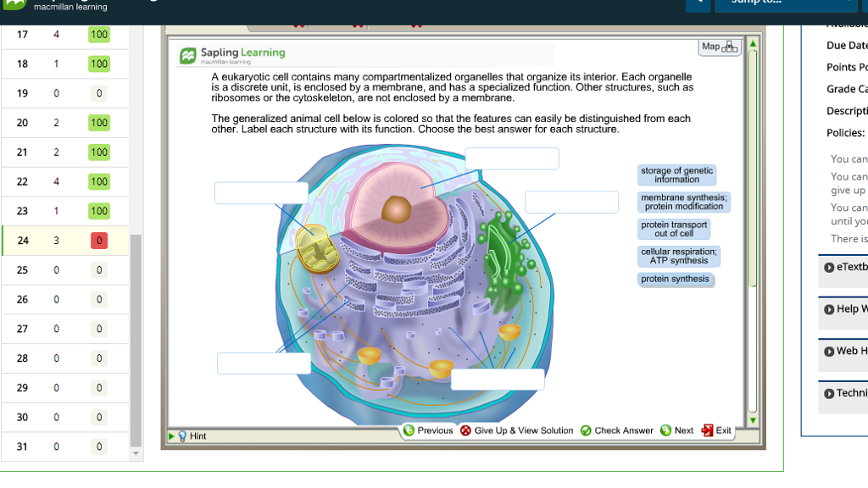Click the Check Answer button
This screenshot has width=868, height=488.
click(x=616, y=430)
